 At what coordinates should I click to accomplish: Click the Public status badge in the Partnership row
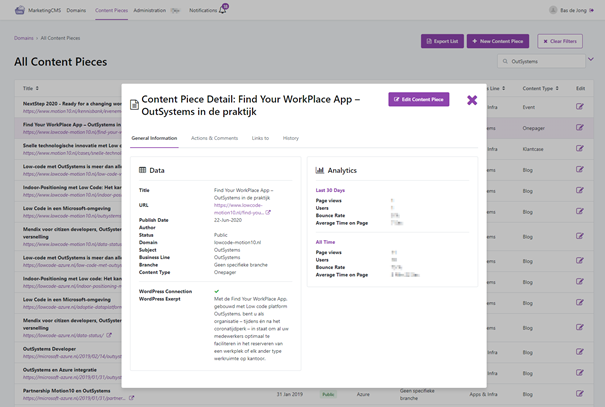tap(328, 394)
